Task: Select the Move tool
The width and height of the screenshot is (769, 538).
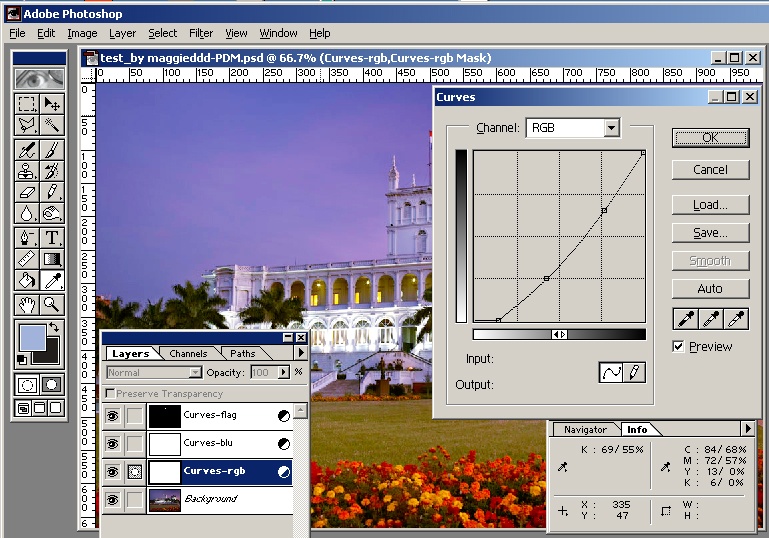Action: tap(51, 103)
